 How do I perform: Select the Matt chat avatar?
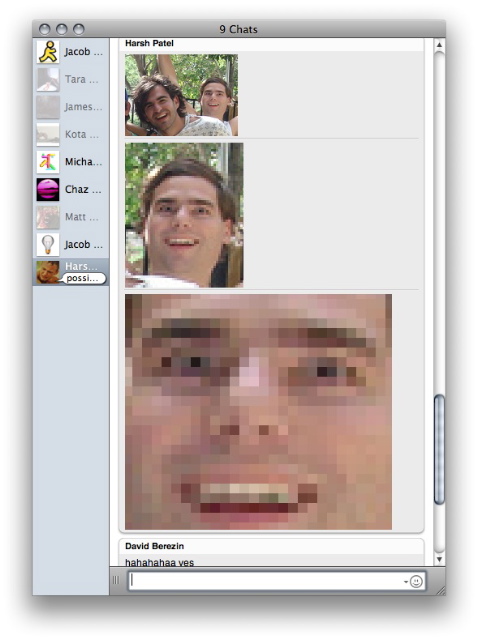click(48, 217)
